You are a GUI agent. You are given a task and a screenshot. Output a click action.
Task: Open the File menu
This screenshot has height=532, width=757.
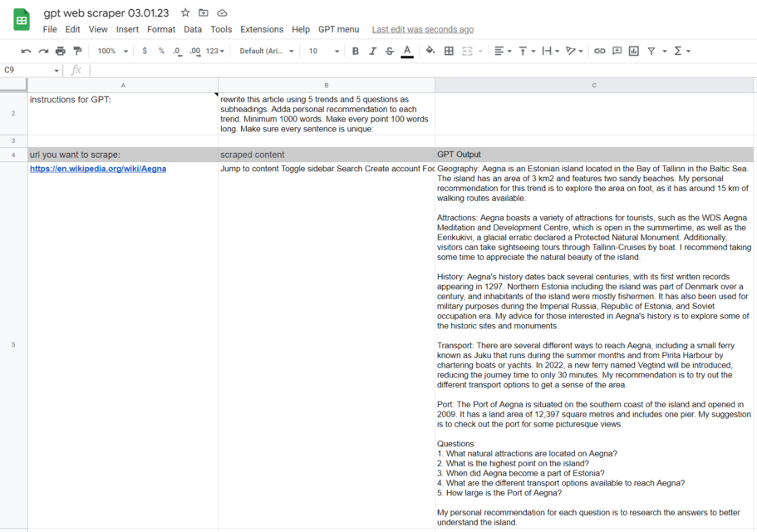tap(50, 29)
